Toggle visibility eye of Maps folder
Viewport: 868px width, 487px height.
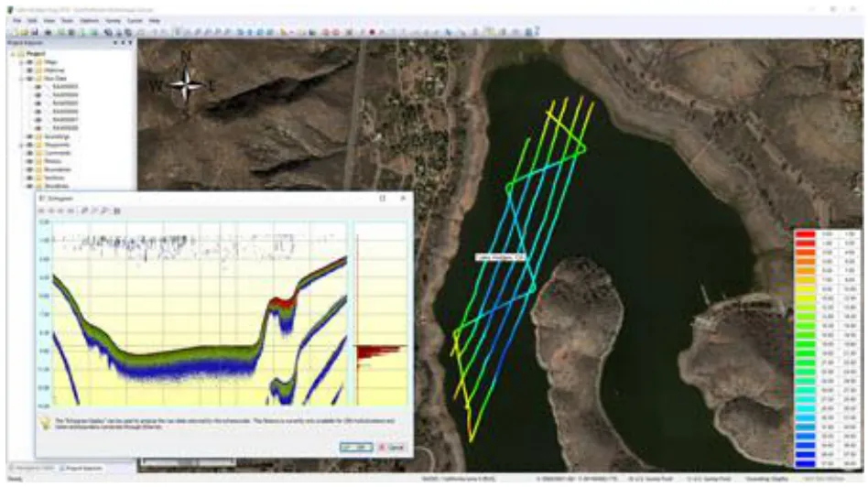[x=30, y=62]
